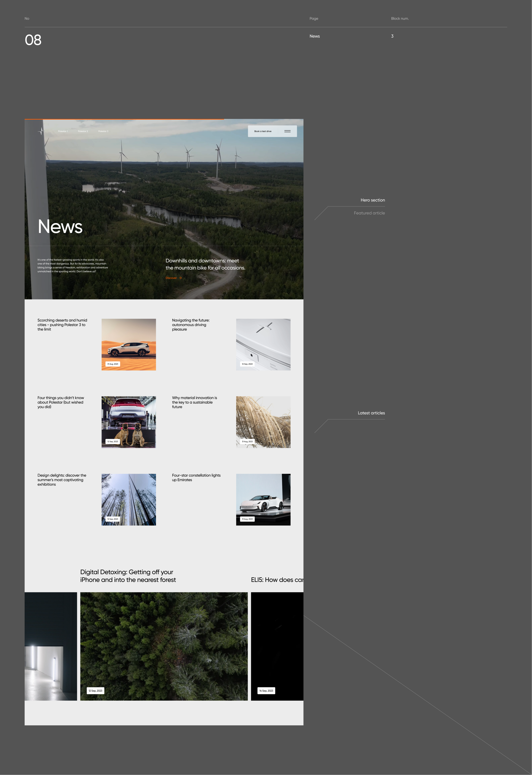Open Polestar 3 nav item
532x775 pixels.
(x=103, y=131)
